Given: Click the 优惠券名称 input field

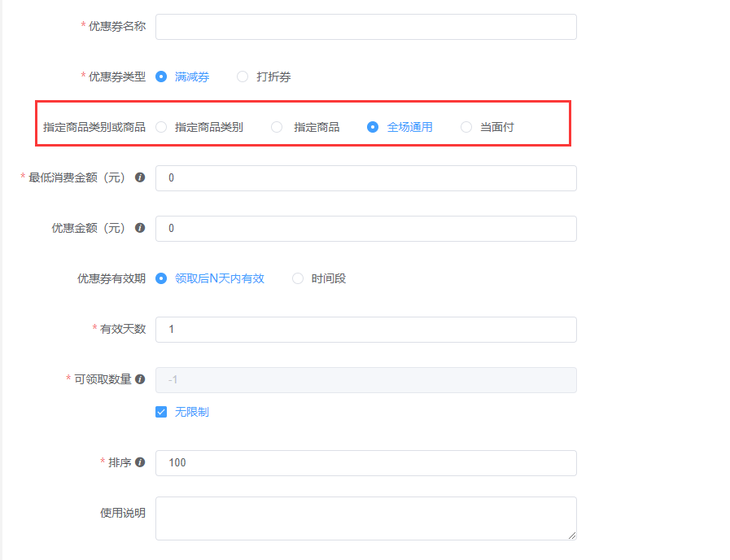Looking at the screenshot, I should [366, 27].
